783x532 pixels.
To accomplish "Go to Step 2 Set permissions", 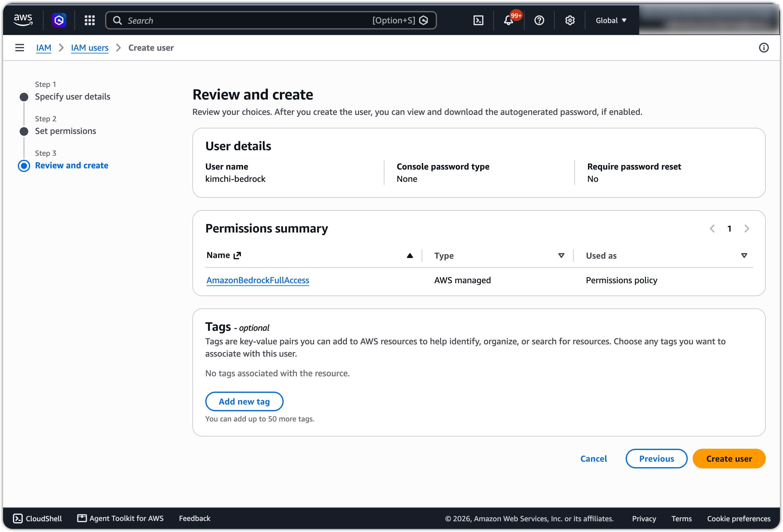I will tap(65, 131).
